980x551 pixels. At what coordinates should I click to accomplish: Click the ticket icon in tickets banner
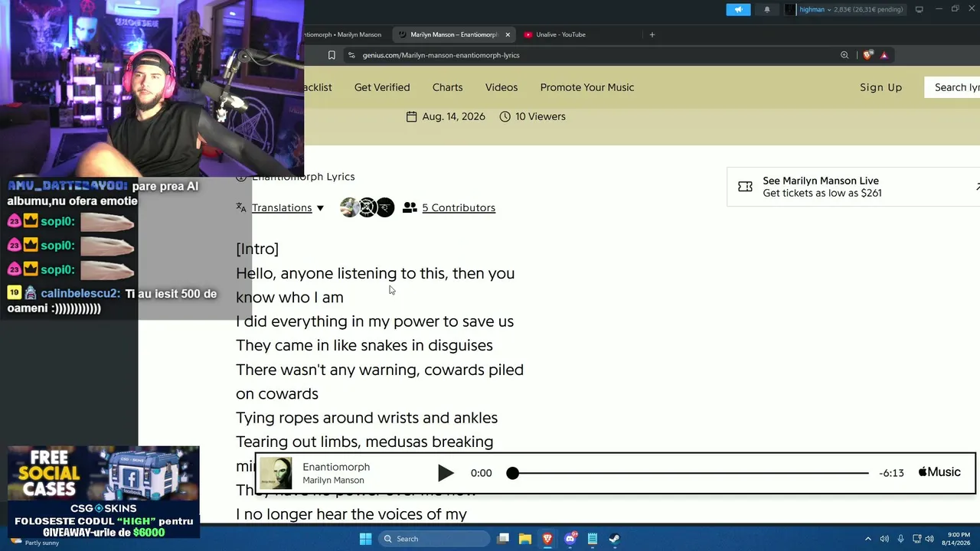point(745,187)
